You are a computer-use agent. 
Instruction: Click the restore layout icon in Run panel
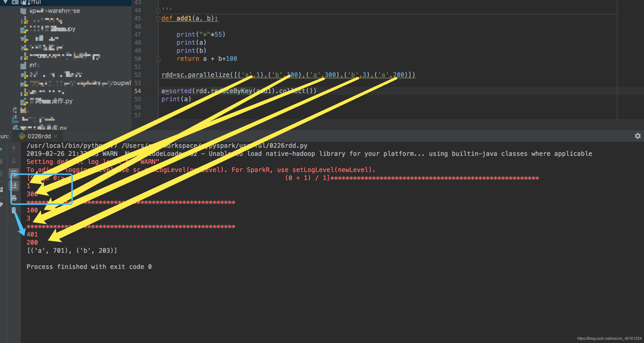point(1,189)
